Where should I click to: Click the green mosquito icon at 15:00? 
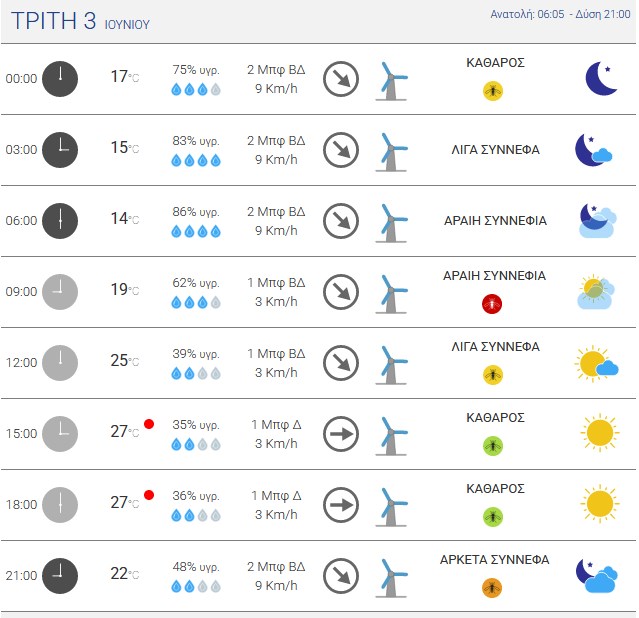493,446
